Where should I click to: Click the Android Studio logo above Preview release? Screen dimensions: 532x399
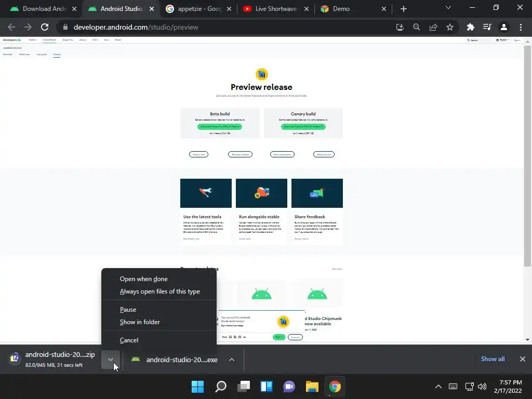262,74
